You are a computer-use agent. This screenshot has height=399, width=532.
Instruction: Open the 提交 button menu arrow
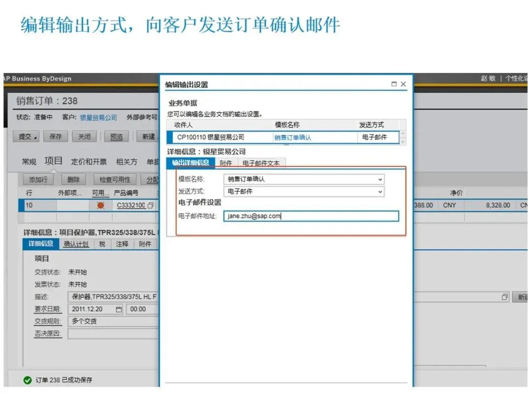35,137
